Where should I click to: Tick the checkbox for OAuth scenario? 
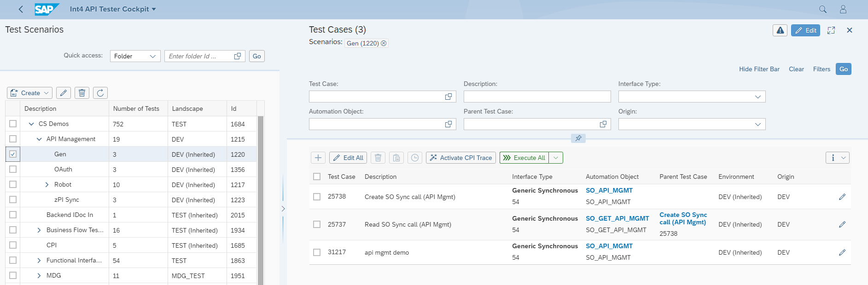(13, 169)
